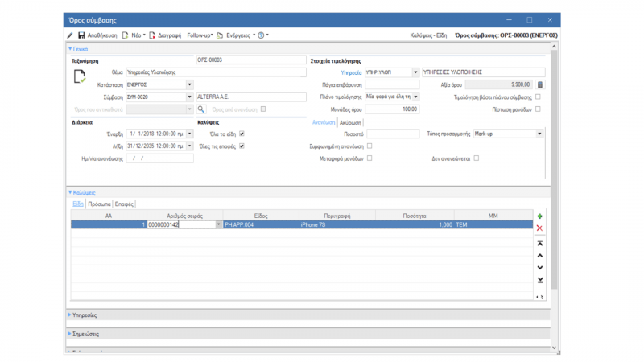Click the document status icon under Ταξινόμηση

pos(80,76)
